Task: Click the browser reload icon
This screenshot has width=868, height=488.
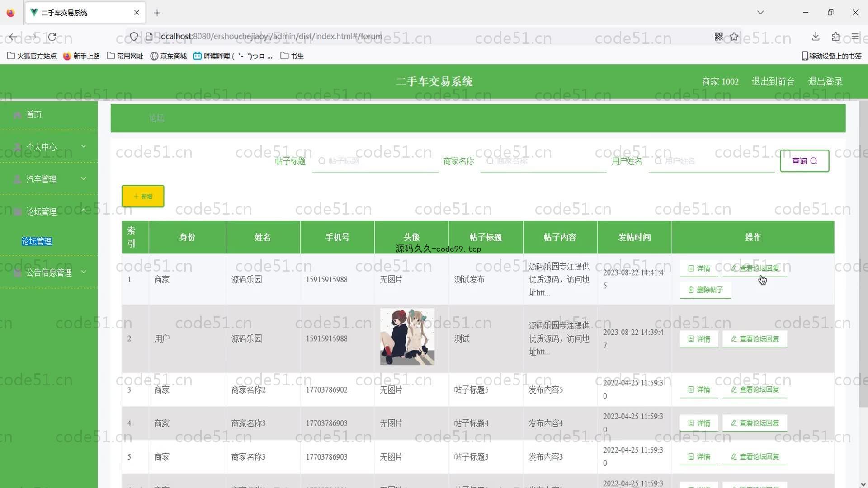Action: (x=52, y=37)
